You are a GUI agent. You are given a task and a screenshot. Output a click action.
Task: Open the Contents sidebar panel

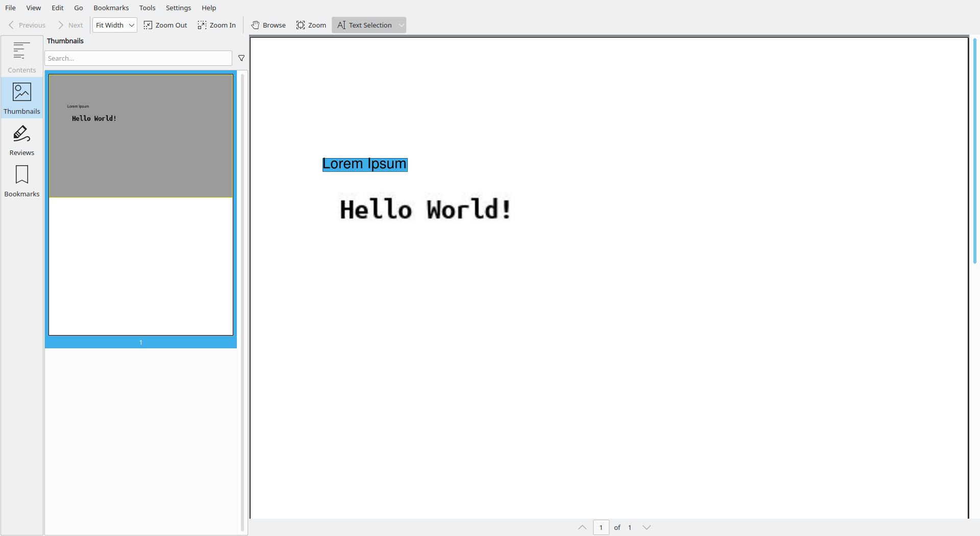pyautogui.click(x=21, y=56)
